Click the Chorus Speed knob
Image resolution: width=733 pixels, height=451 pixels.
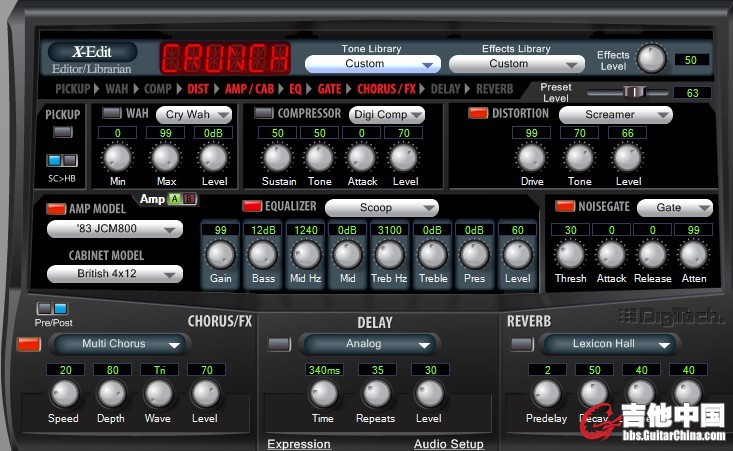point(65,394)
